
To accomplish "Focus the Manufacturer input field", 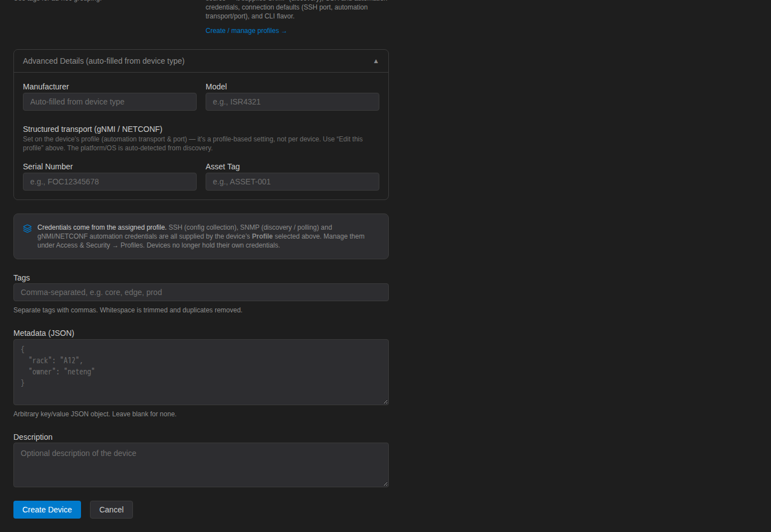I will click(x=110, y=102).
